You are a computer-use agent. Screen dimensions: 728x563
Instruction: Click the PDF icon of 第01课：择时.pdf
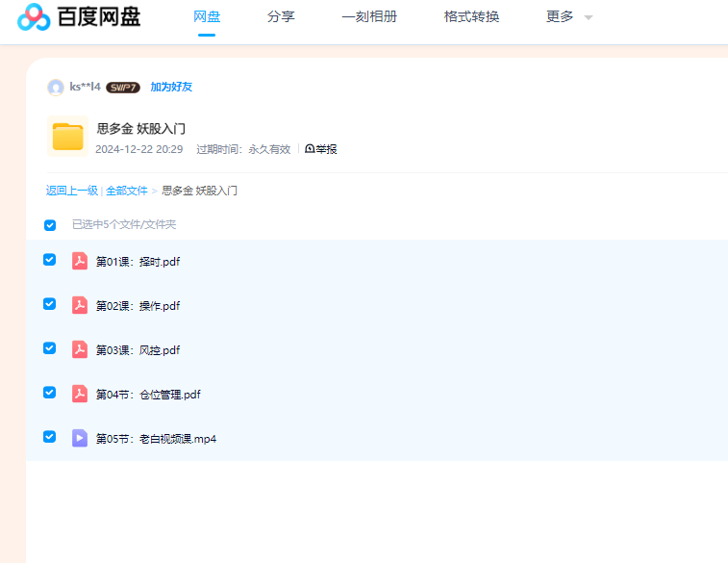(x=80, y=261)
